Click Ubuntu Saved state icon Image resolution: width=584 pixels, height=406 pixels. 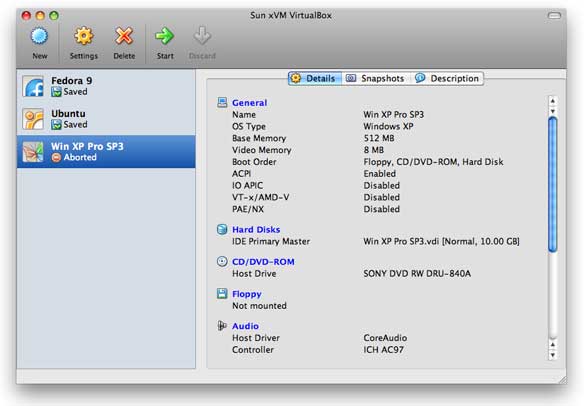[56, 124]
